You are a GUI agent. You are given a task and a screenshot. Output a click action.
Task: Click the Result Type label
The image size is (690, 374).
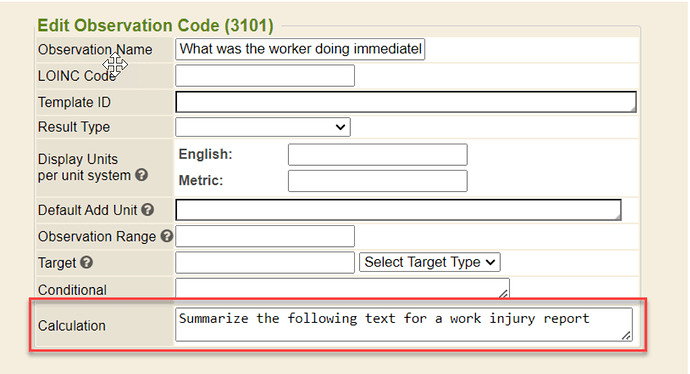74,127
